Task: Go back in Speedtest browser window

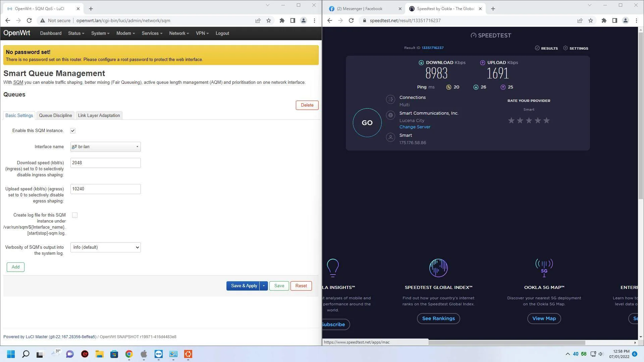Action: pyautogui.click(x=330, y=20)
